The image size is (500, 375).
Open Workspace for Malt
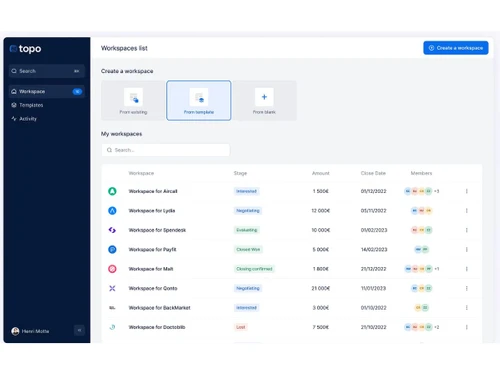(x=151, y=269)
